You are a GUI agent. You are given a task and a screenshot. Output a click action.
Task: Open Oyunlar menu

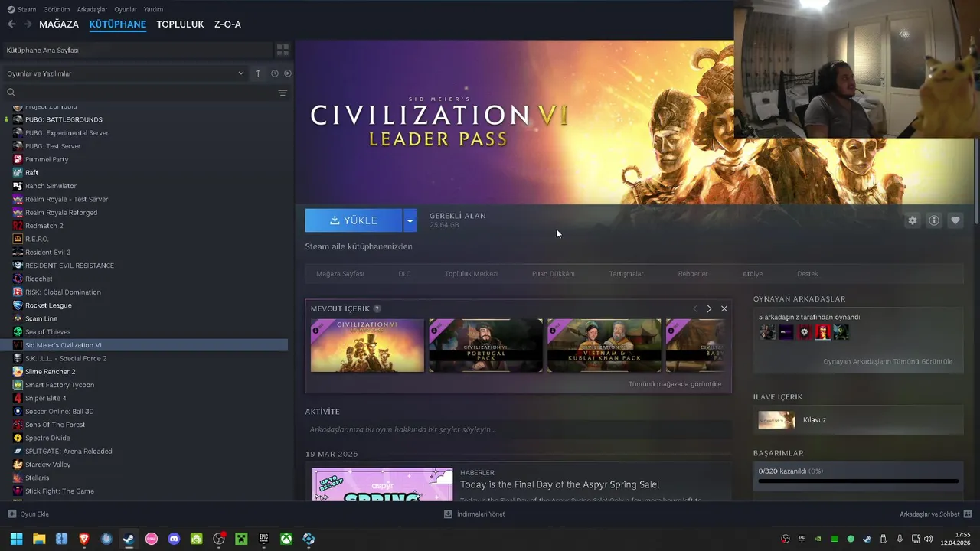click(126, 9)
